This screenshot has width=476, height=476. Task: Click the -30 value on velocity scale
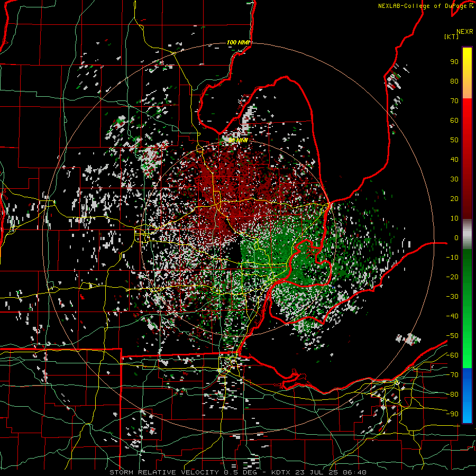[x=452, y=297]
